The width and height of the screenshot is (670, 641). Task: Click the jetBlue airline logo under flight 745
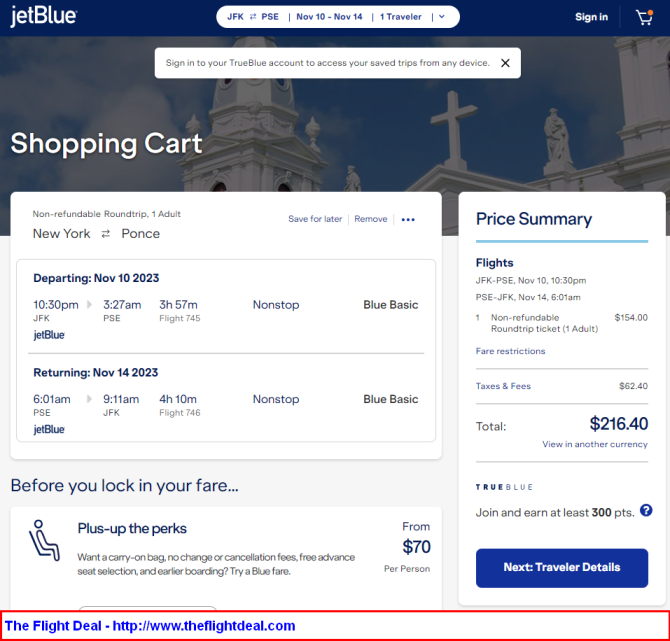click(x=49, y=335)
